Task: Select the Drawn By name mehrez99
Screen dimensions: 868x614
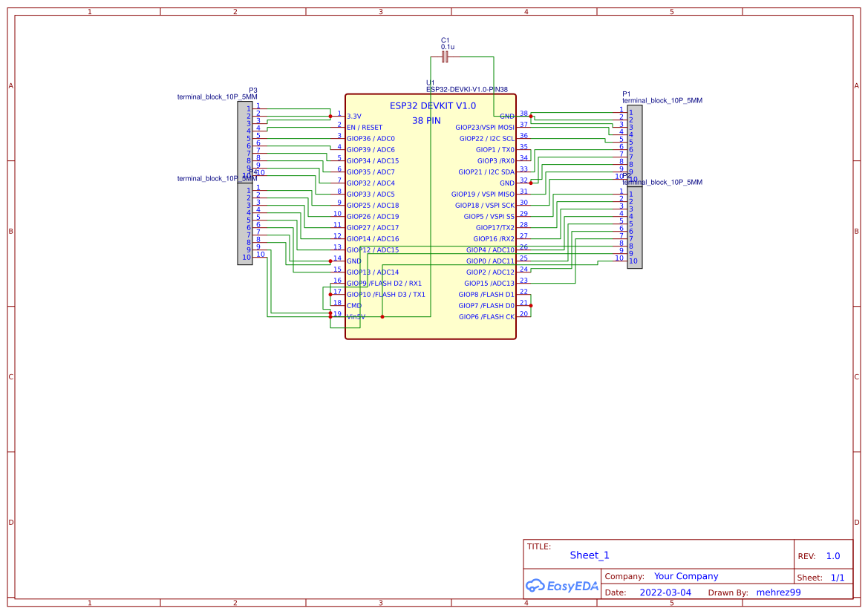Action: click(x=779, y=592)
